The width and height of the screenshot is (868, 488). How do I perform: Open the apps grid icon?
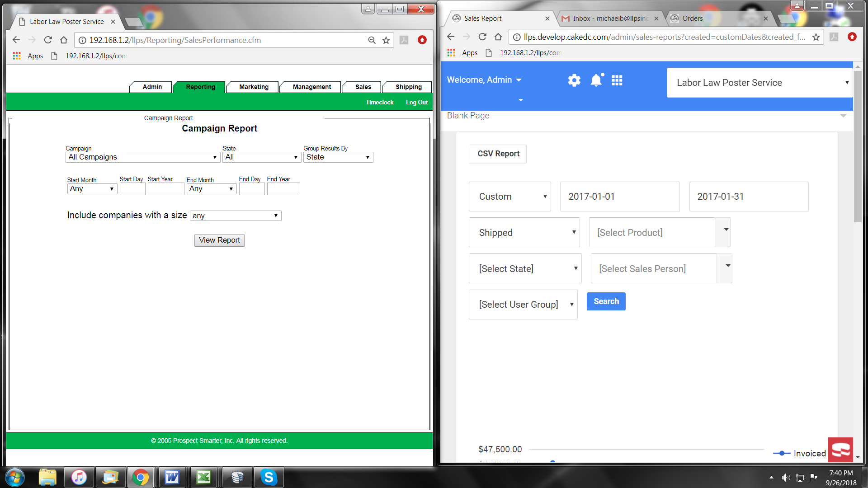click(x=617, y=80)
